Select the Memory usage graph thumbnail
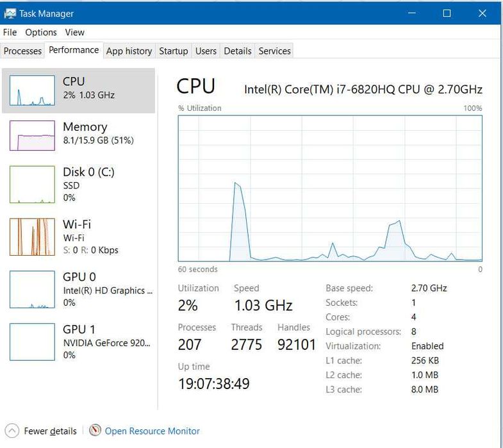 [x=32, y=135]
